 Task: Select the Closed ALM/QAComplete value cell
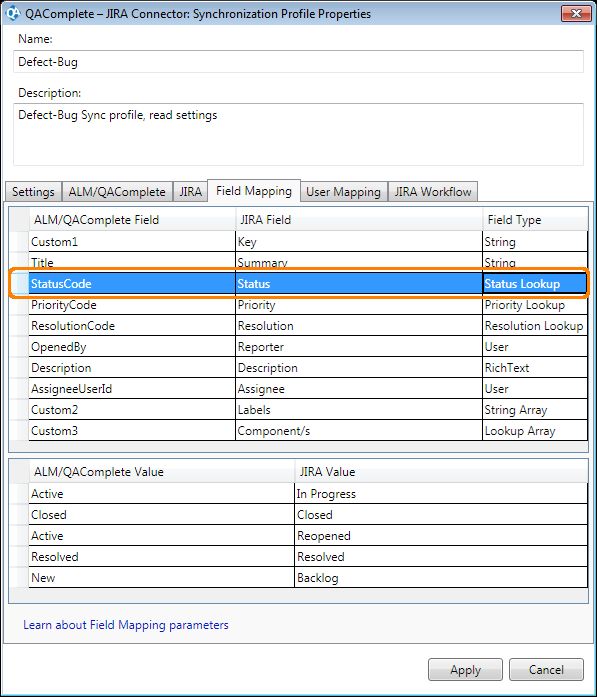(x=162, y=514)
